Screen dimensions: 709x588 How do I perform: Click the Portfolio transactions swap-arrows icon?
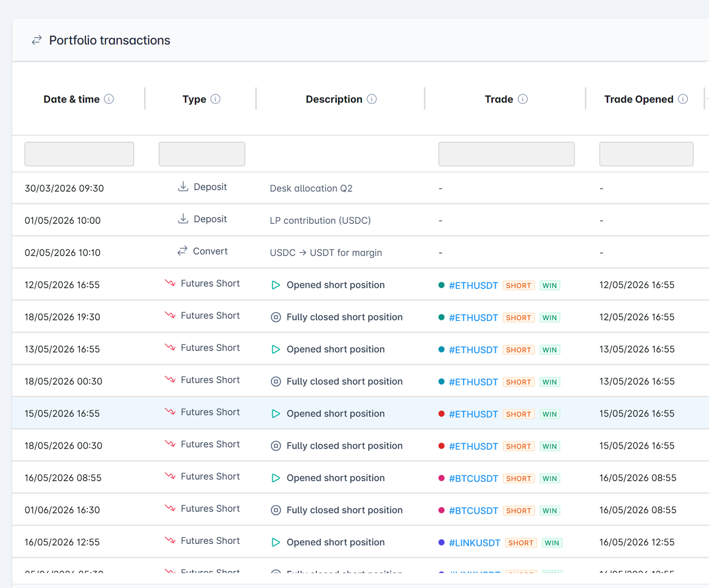point(37,40)
